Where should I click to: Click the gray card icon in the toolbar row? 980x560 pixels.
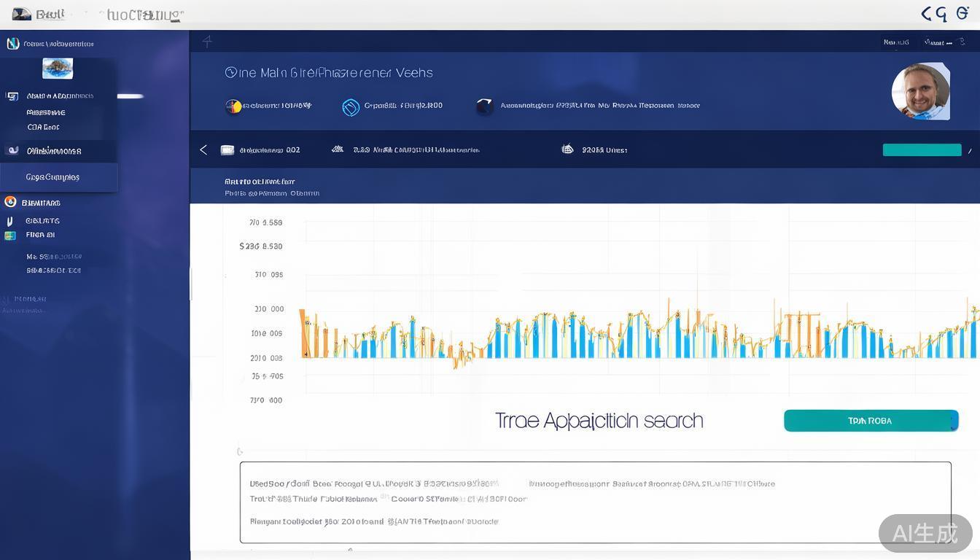227,150
